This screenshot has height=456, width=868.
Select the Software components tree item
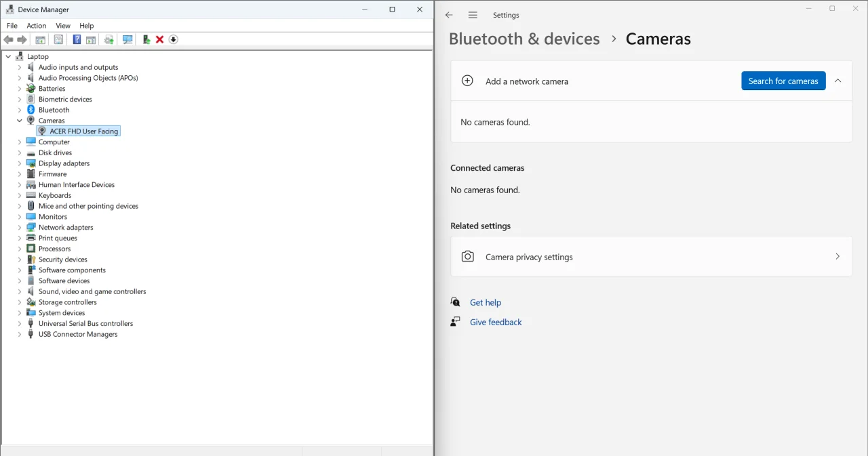tap(72, 270)
